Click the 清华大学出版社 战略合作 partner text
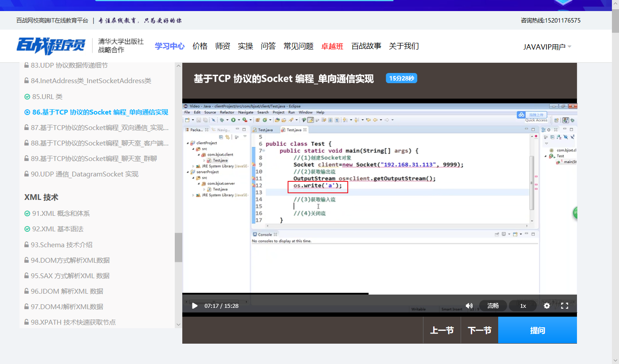 click(121, 46)
